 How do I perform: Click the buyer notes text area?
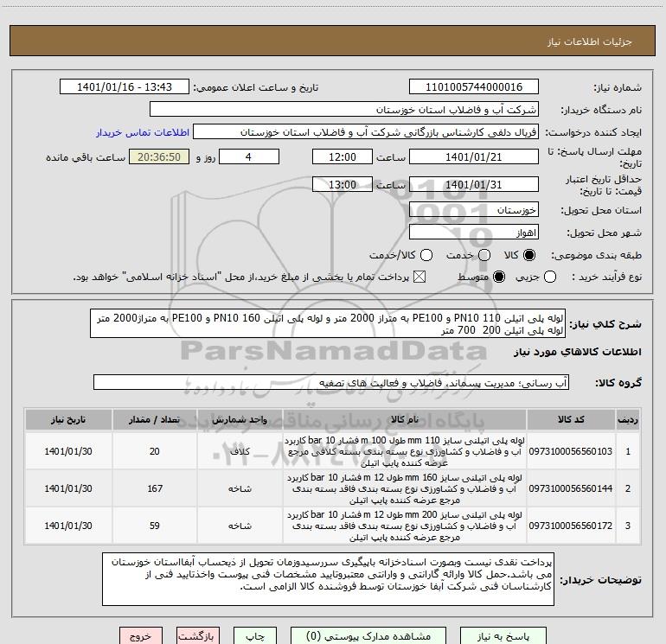tap(328, 579)
